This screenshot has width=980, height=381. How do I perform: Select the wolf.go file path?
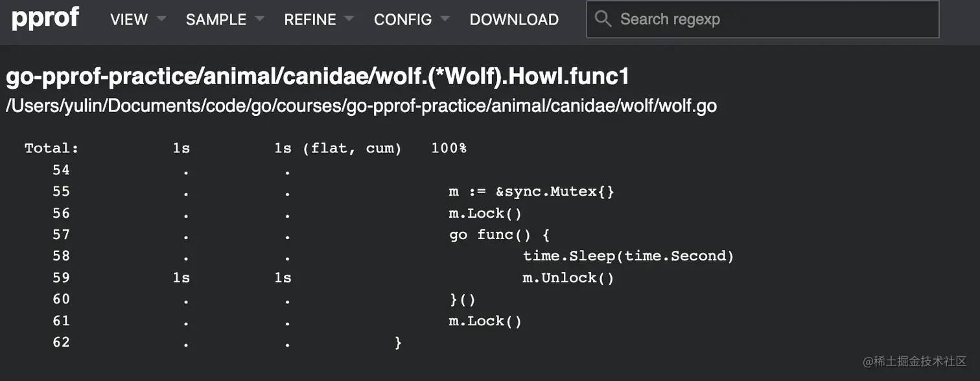361,106
